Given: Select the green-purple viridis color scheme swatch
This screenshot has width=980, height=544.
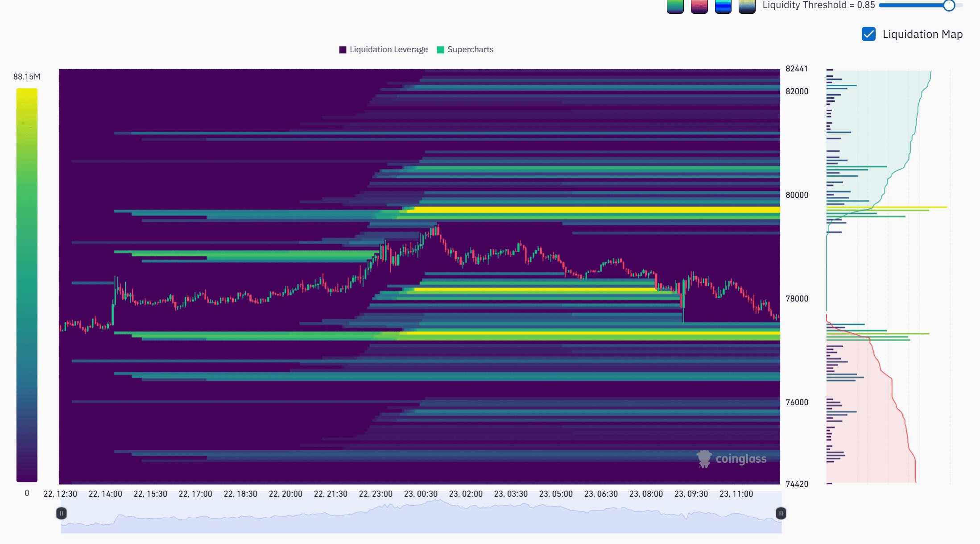Looking at the screenshot, I should 675,6.
